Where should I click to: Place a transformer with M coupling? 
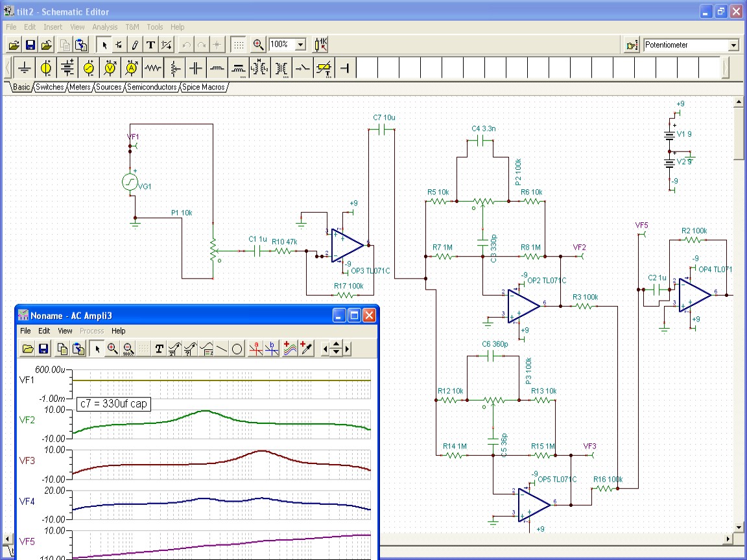(x=260, y=68)
